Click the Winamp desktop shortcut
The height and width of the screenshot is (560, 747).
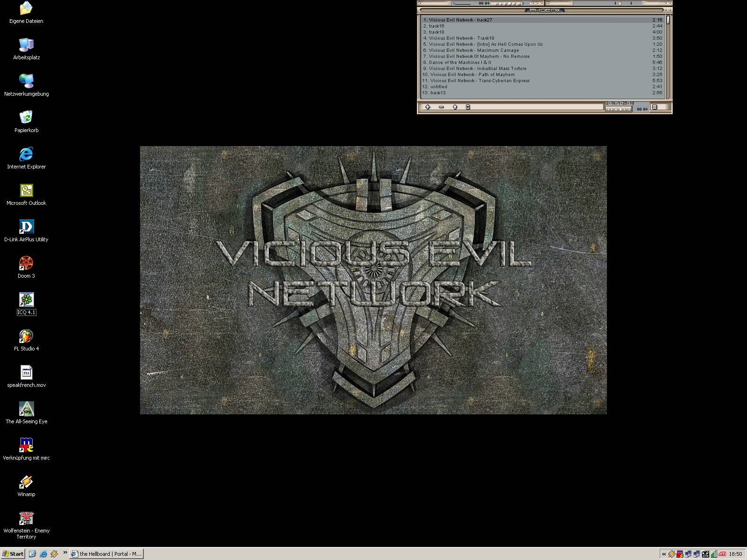pyautogui.click(x=26, y=483)
